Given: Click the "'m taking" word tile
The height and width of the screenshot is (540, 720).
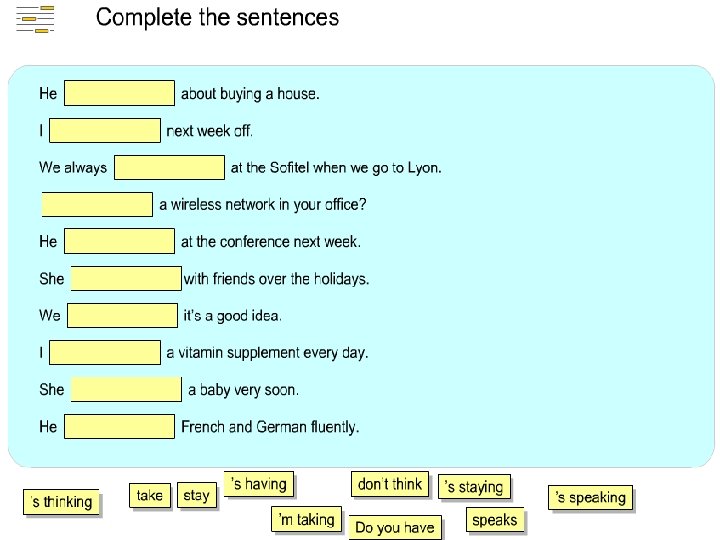Looking at the screenshot, I should [x=307, y=520].
